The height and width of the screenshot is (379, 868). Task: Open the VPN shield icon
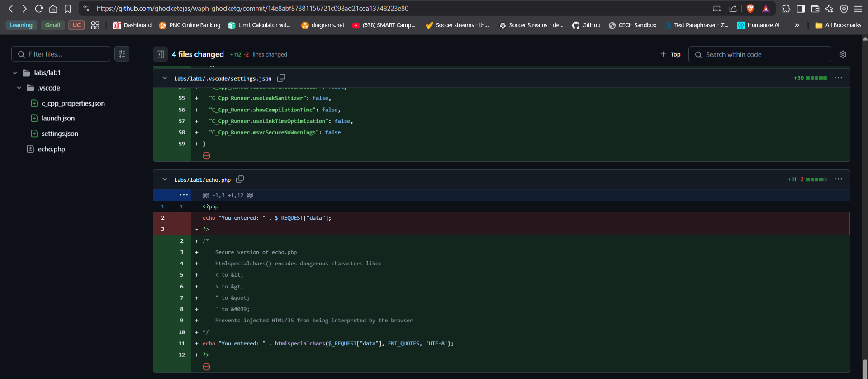[844, 9]
